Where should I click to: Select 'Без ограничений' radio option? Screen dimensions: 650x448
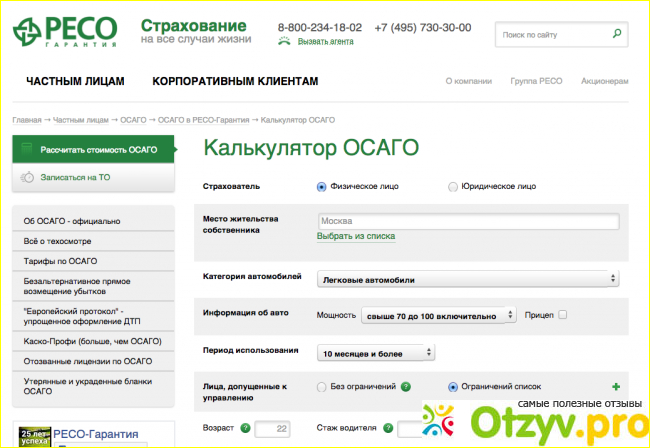click(x=321, y=386)
